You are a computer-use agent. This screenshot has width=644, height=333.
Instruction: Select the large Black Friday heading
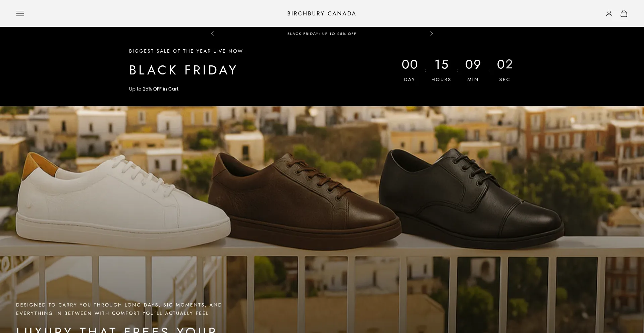183,70
